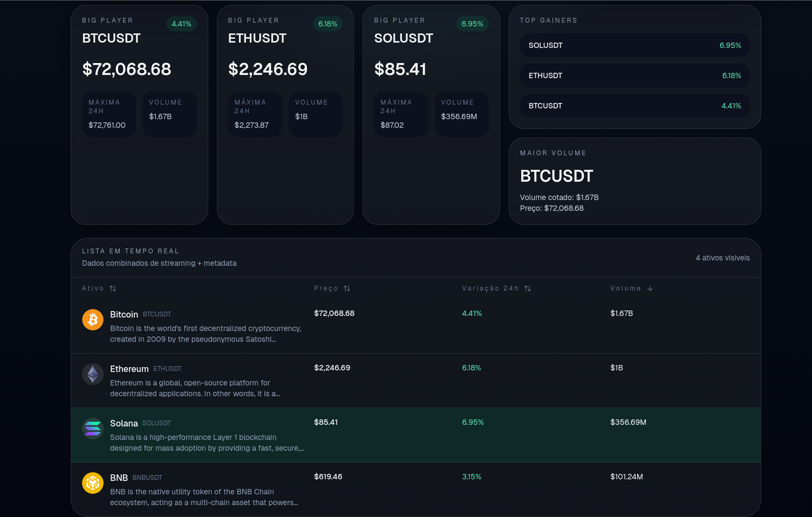Click the large $2,246.69 price on ETHUSDT card
Image resolution: width=812 pixels, height=517 pixels.
[268, 69]
